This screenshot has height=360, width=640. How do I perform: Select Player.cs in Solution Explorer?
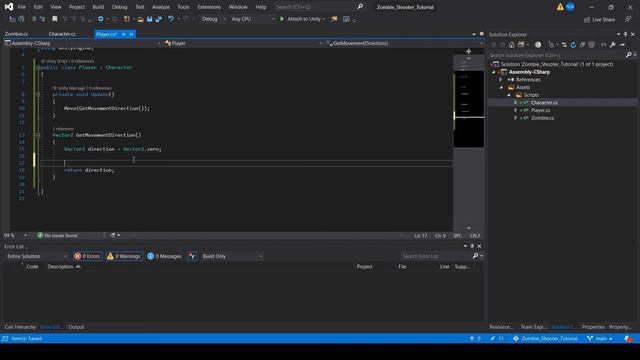(540, 110)
